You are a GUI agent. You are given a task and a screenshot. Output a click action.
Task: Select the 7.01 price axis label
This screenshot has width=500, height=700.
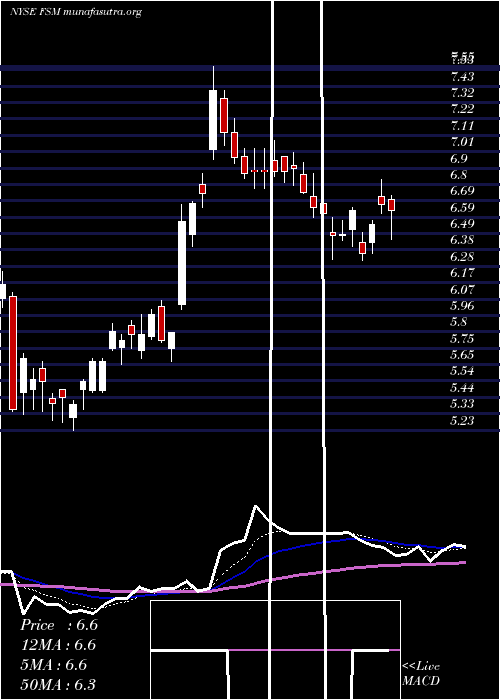[x=462, y=142]
